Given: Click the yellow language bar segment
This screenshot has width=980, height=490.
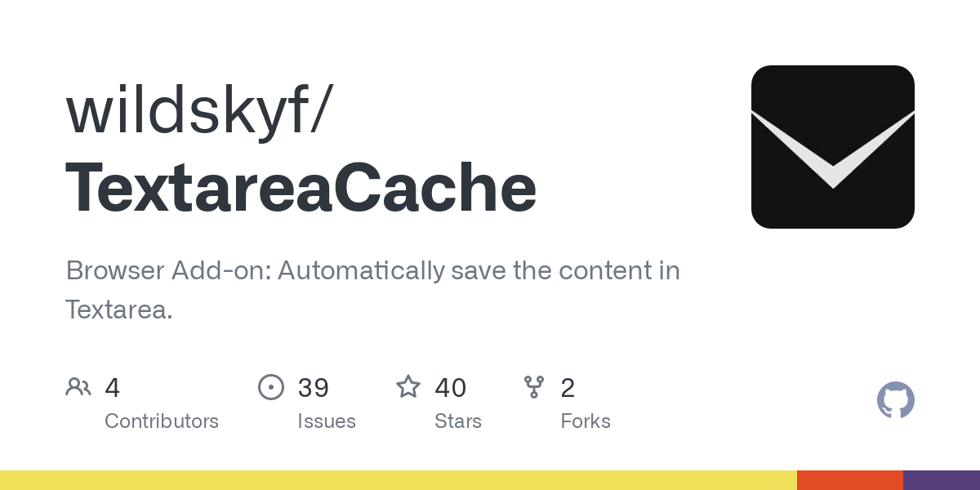Looking at the screenshot, I should pos(399,480).
